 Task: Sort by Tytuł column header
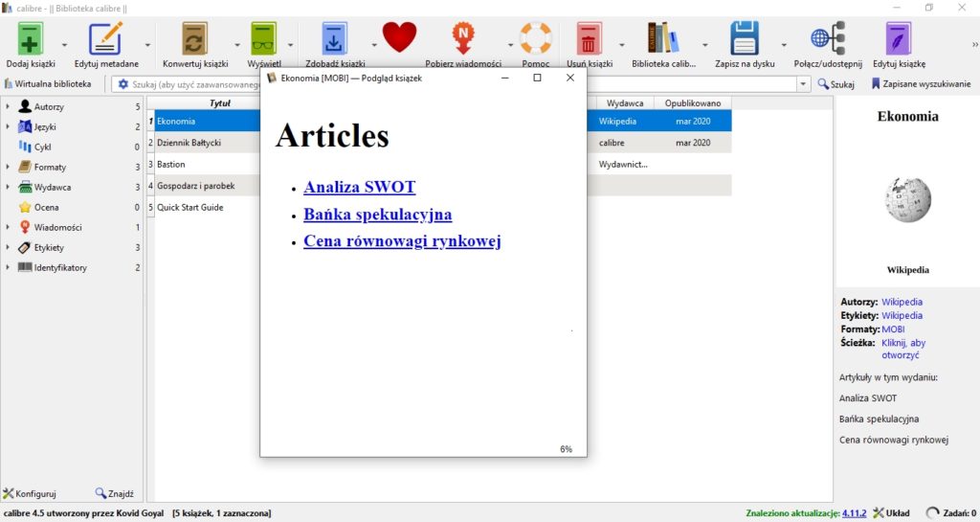tap(219, 103)
